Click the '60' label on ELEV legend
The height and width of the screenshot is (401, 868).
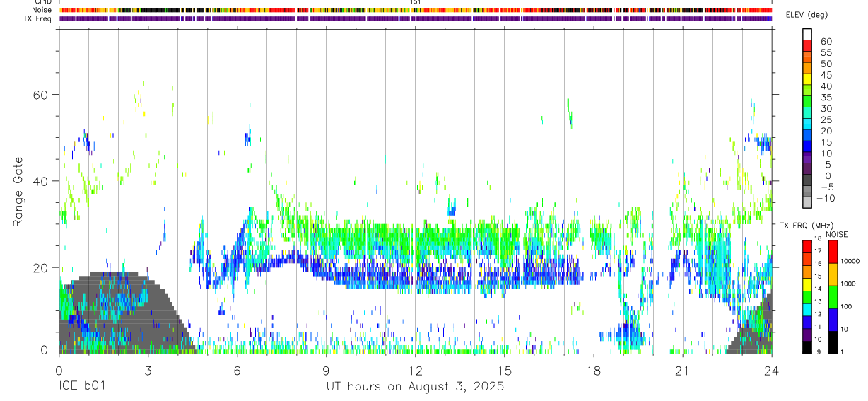click(825, 41)
